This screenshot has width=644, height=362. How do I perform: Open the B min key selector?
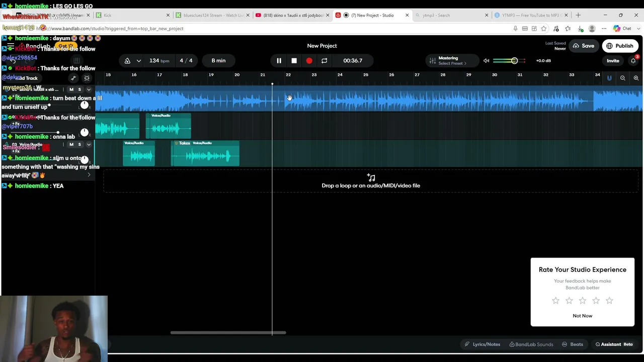pyautogui.click(x=218, y=61)
